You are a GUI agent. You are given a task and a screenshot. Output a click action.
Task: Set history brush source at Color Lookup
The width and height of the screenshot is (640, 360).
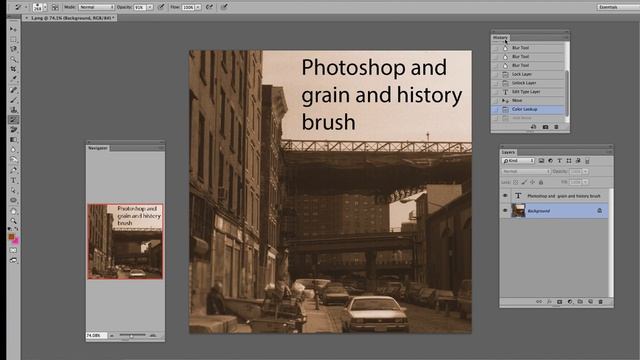click(x=496, y=109)
